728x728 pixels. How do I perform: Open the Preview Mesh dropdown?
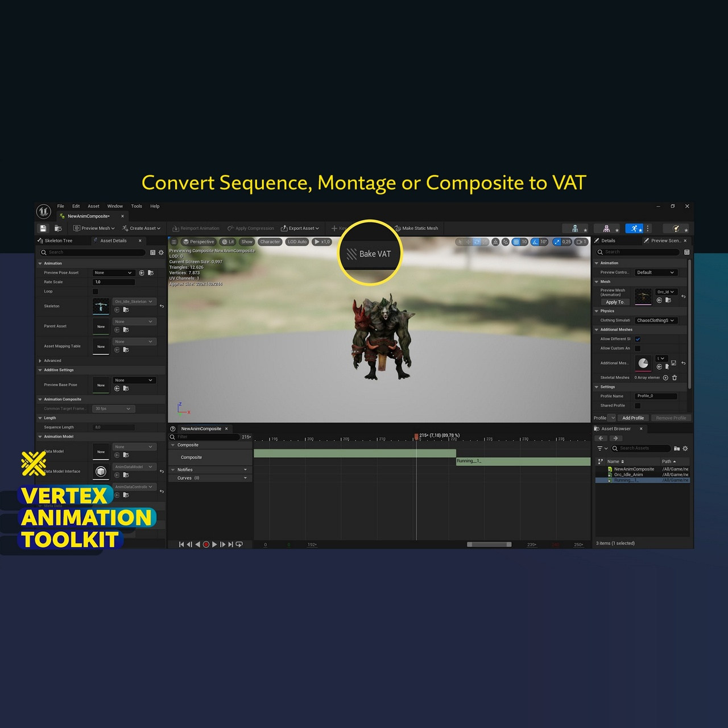[94, 228]
